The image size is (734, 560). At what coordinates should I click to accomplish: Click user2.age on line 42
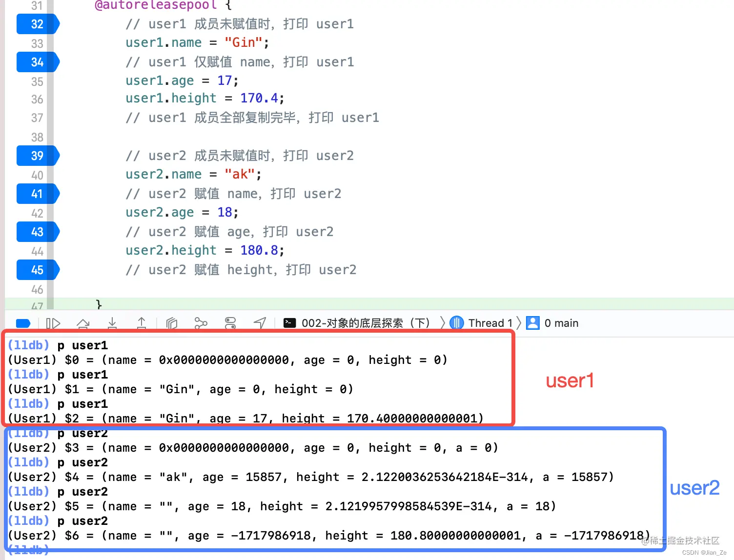pos(160,212)
